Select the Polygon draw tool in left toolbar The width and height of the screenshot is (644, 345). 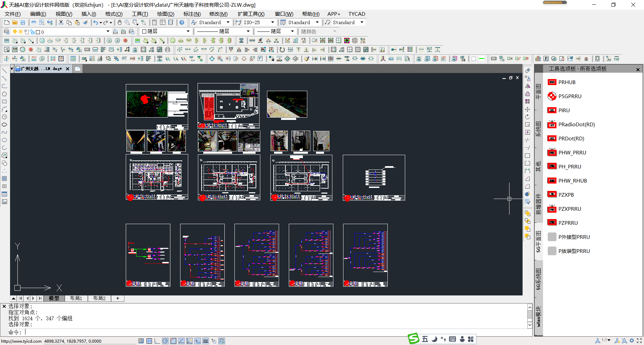[4, 94]
